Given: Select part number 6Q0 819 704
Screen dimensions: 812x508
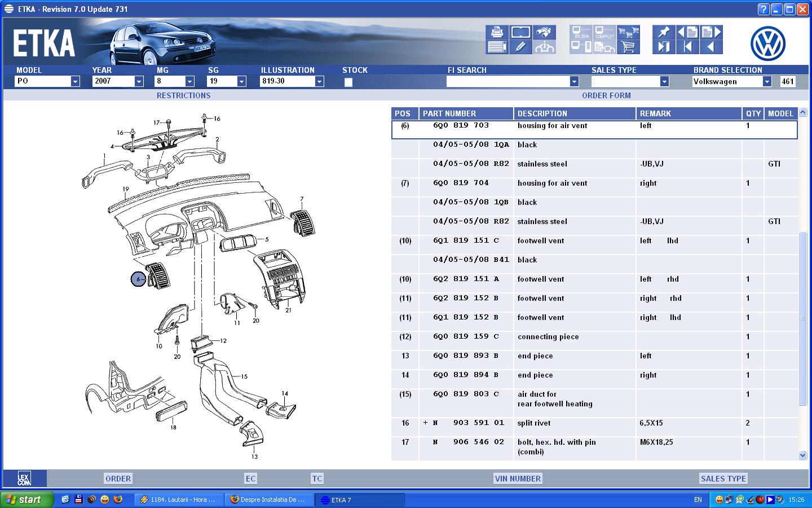Looking at the screenshot, I should [461, 183].
